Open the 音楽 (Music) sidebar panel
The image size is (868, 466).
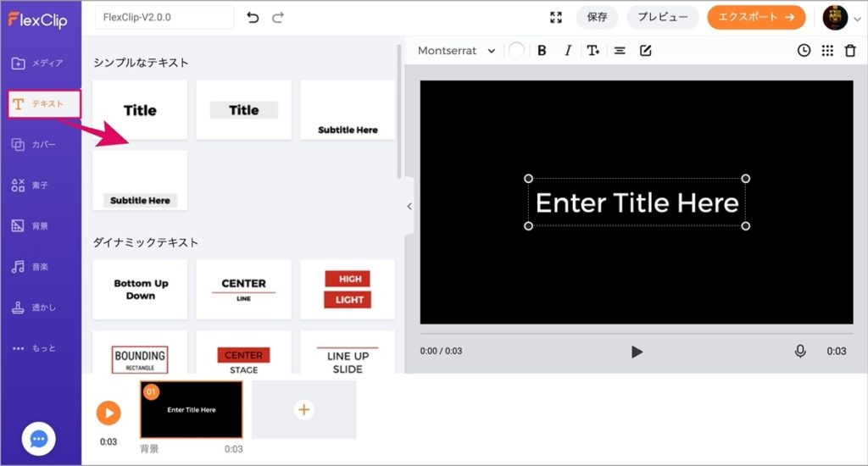[x=31, y=267]
